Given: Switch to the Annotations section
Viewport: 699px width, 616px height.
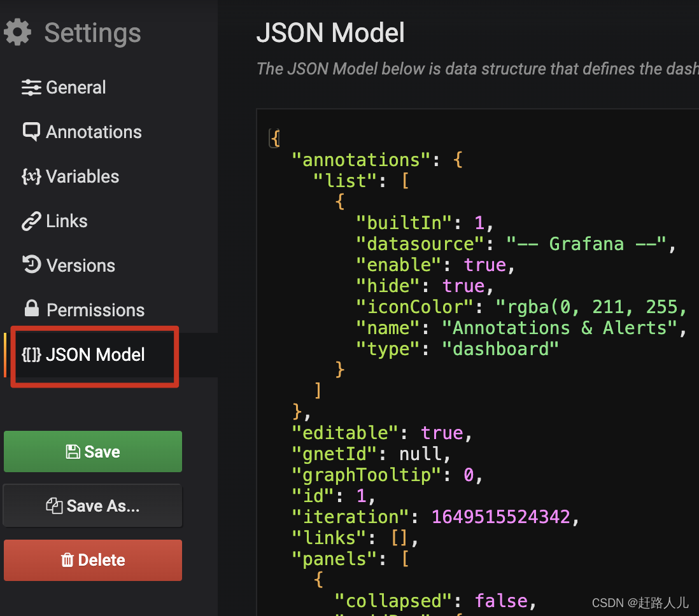Looking at the screenshot, I should [94, 132].
